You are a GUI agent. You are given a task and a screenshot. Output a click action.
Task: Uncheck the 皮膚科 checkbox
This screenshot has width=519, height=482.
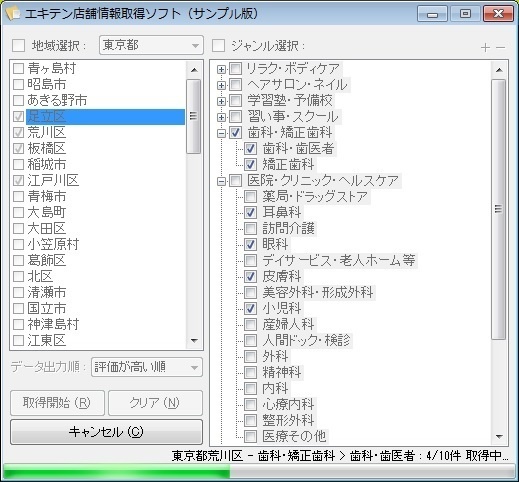click(x=250, y=276)
